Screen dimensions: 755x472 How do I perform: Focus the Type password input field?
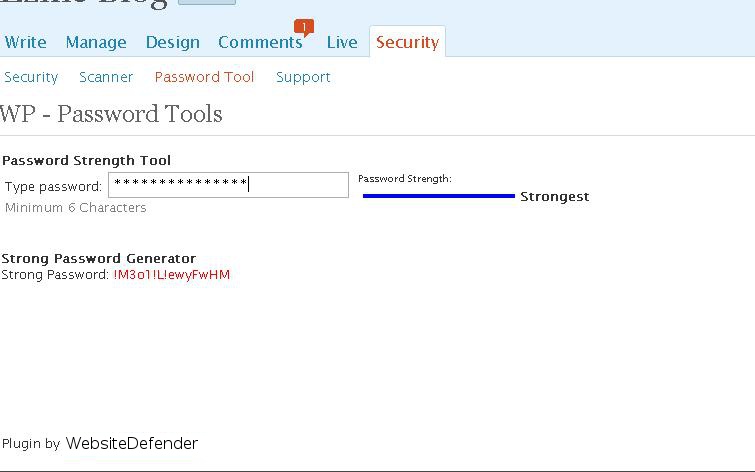228,185
